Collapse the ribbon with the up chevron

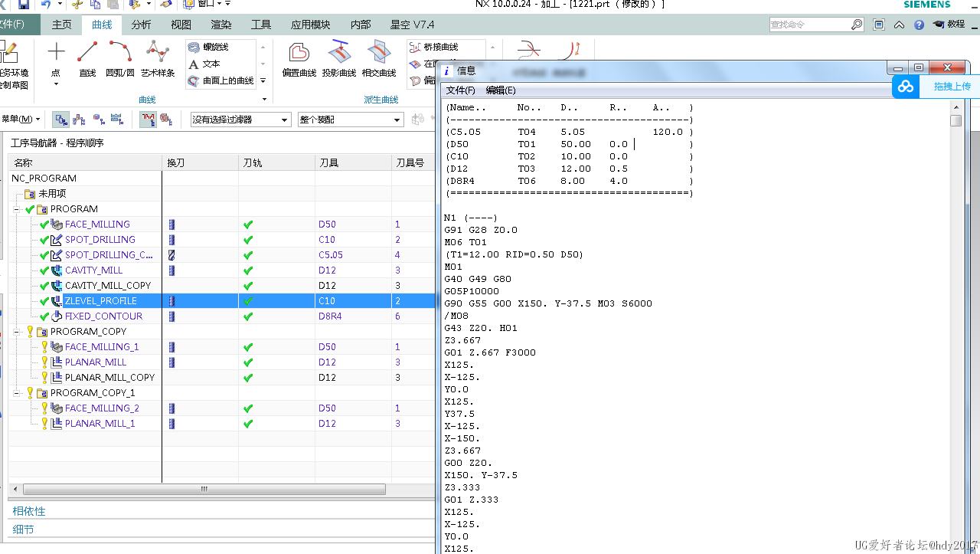click(899, 25)
